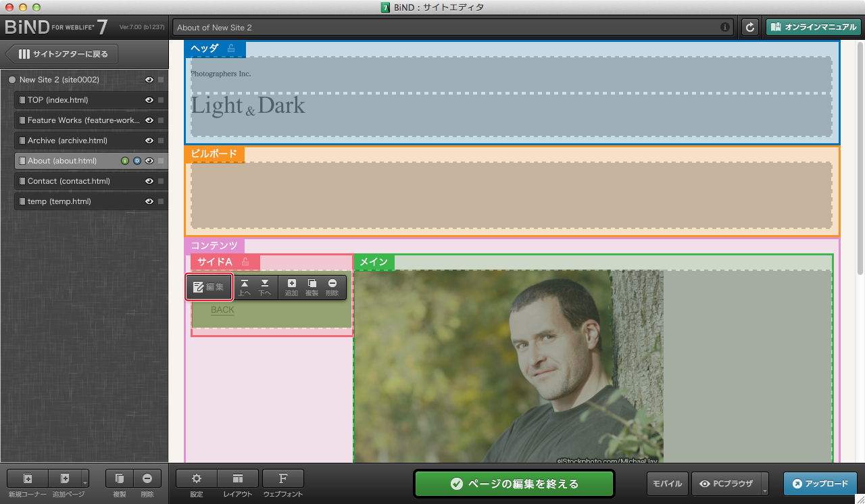The height and width of the screenshot is (504, 865).
Task: Click the PCブラウザ preview button
Action: (726, 484)
